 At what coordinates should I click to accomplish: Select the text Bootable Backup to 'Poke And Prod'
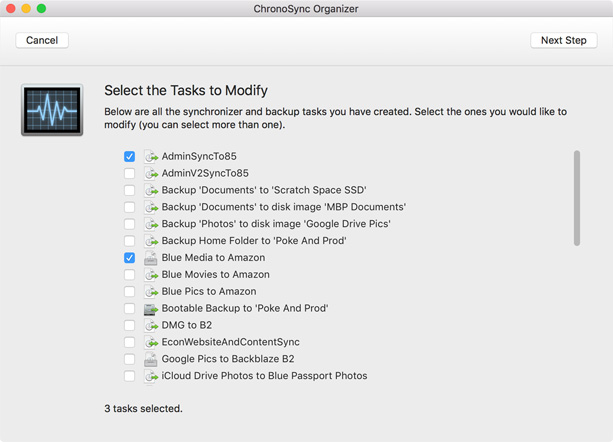coord(245,308)
